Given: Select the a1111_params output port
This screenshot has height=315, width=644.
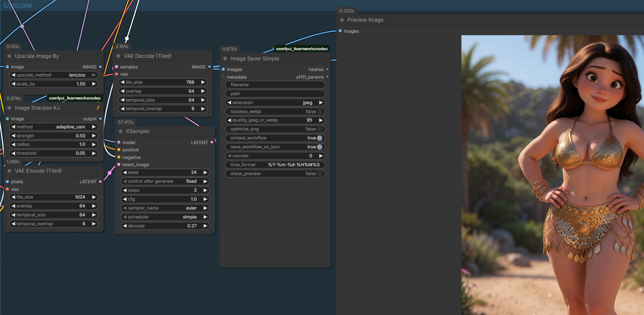Looking at the screenshot, I should pos(327,77).
